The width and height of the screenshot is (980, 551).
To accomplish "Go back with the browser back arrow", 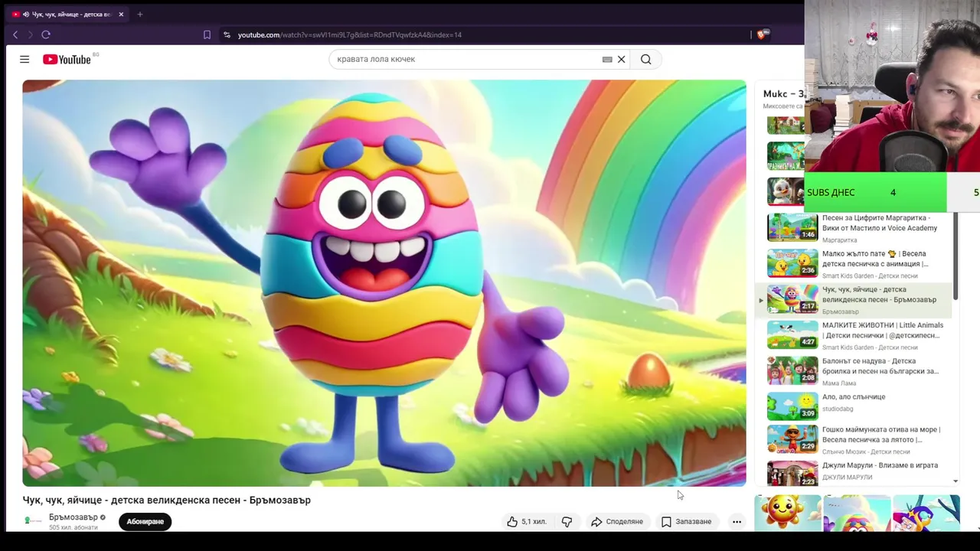I will pos(15,34).
